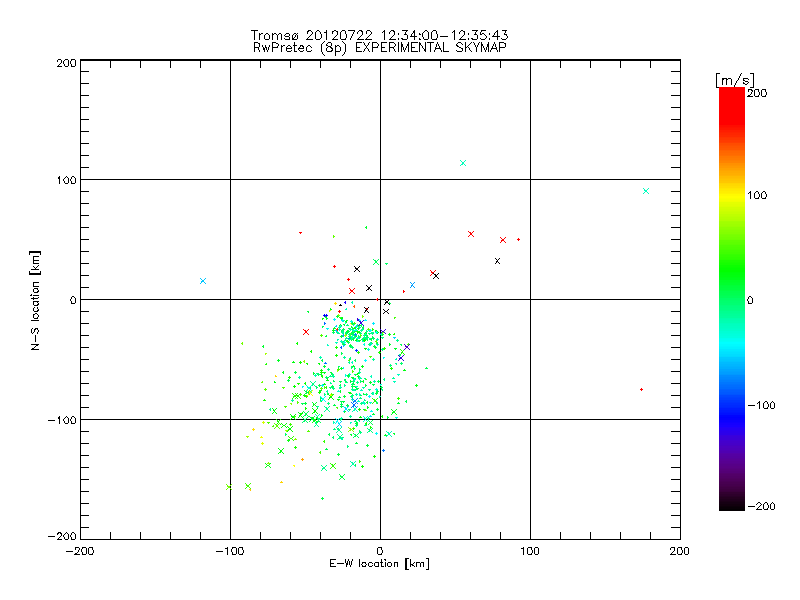Click the cyan X marker above the 100 km gridline
This screenshot has width=800, height=600.
pyautogui.click(x=463, y=163)
